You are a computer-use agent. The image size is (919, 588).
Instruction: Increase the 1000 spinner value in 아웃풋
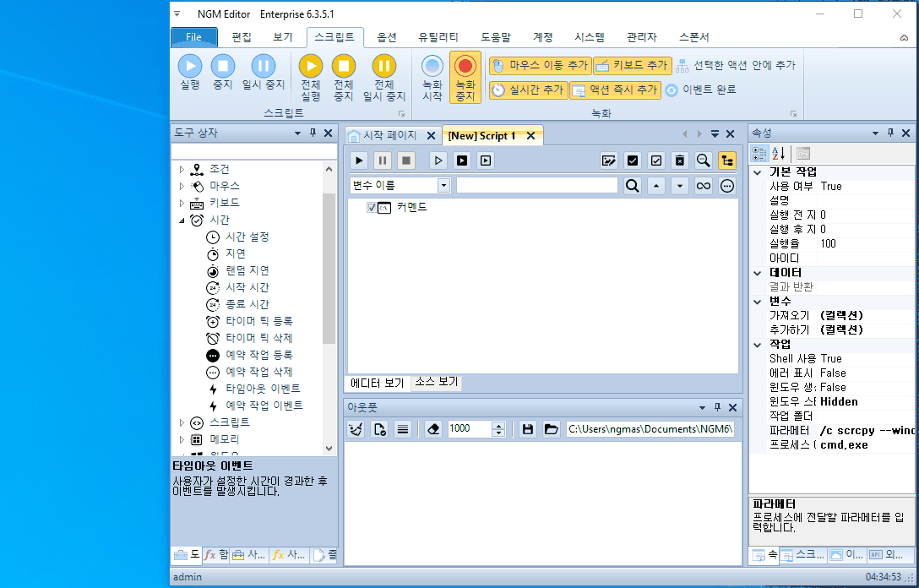point(498,425)
